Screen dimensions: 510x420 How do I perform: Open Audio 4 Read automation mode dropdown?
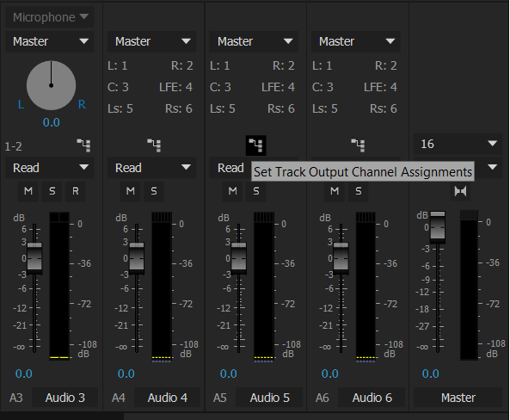click(x=151, y=168)
